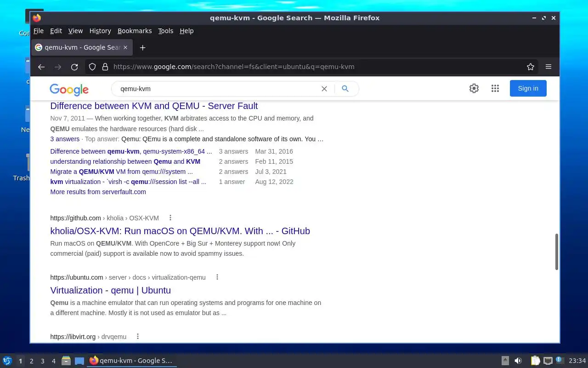Switch to workspace 4
Image resolution: width=588 pixels, height=368 pixels.
[x=53, y=361]
